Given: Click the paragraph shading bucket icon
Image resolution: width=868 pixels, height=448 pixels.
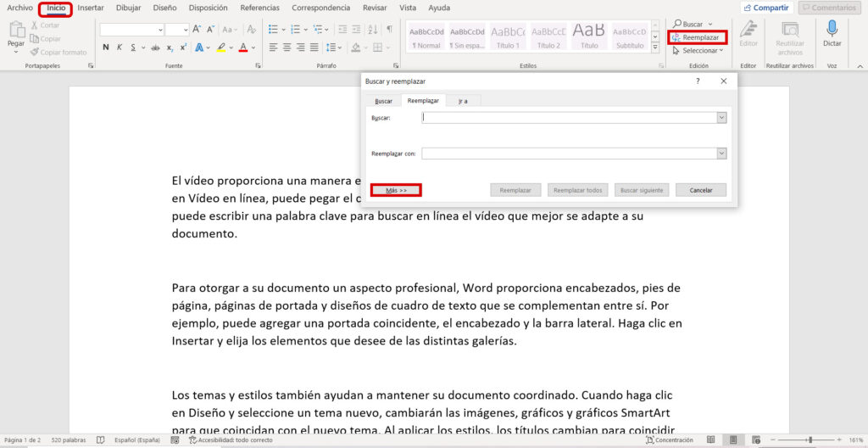Looking at the screenshot, I should pyautogui.click(x=356, y=48).
